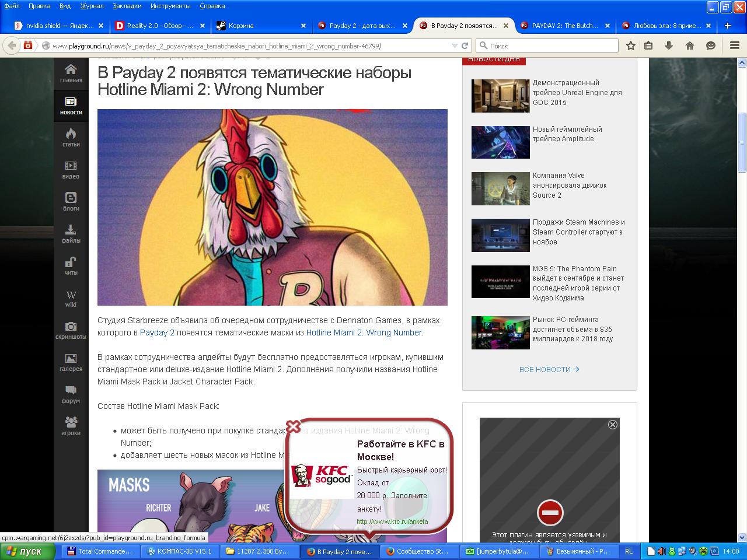Click the red screenshot add-on icon near URL
Viewport: 747px width, 560px height.
click(x=27, y=45)
